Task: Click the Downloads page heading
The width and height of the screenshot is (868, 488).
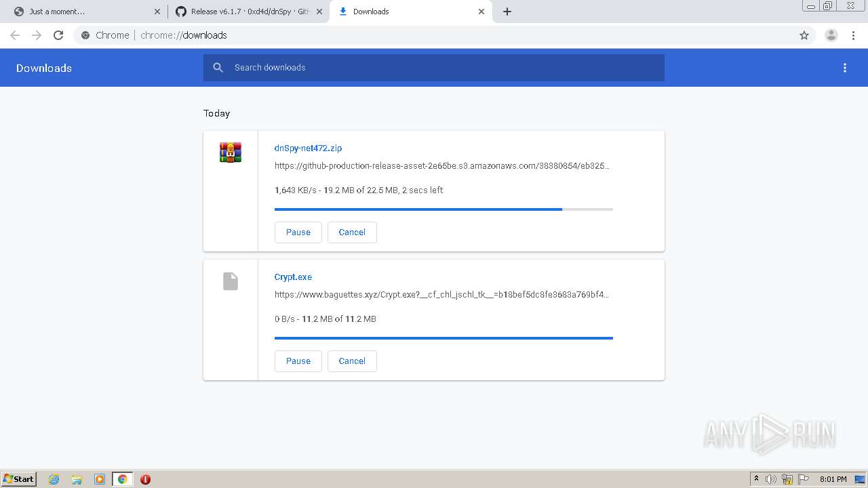Action: pyautogui.click(x=44, y=68)
